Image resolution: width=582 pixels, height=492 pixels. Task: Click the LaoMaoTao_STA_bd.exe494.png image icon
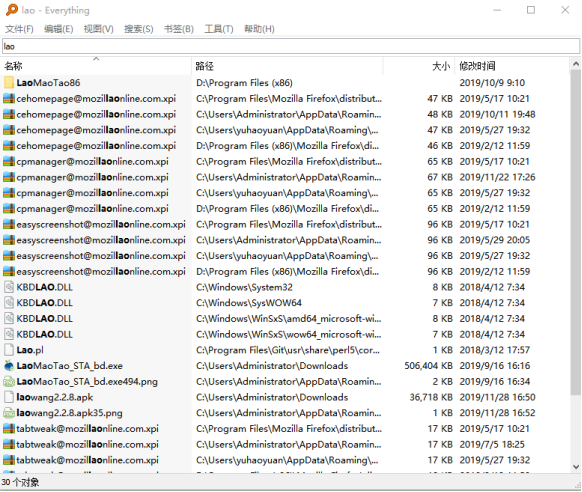pyautogui.click(x=9, y=381)
